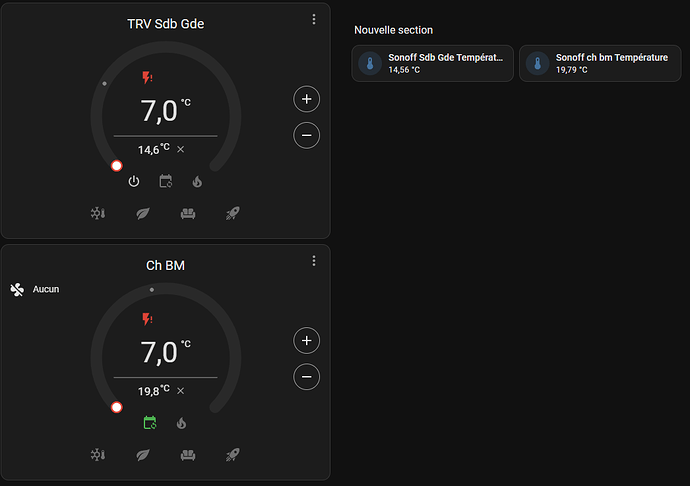Select auto schedule mode on TRV Sdb Gde
This screenshot has height=486, width=690.
165,181
